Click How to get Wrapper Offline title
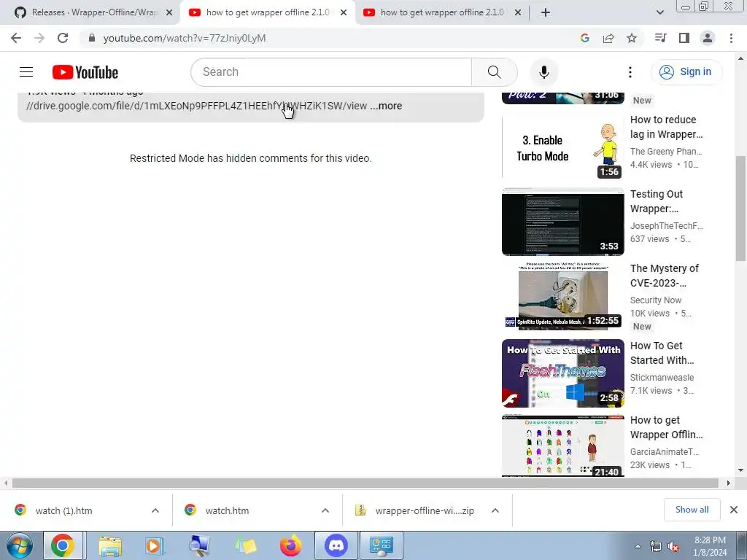747x560 pixels. (666, 427)
